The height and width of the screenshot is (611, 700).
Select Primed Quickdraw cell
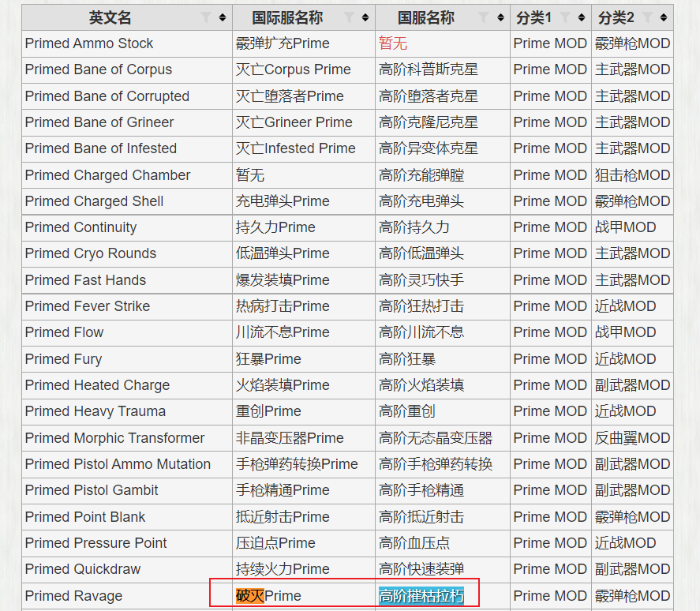point(127,569)
